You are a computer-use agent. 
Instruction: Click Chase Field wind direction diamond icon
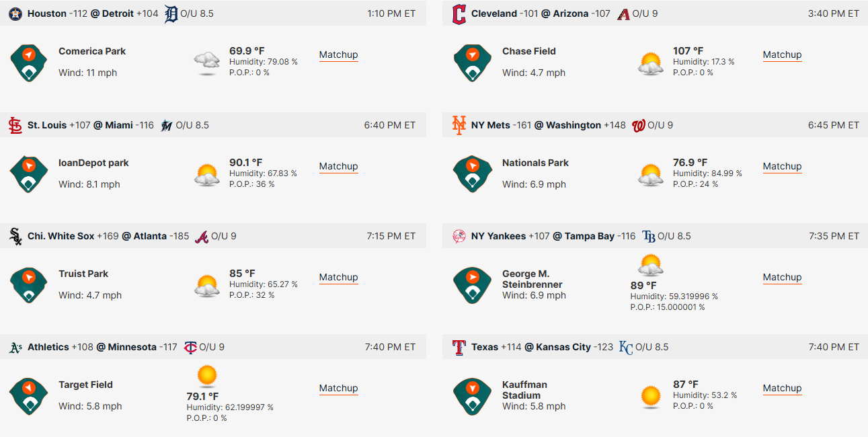pos(473,63)
